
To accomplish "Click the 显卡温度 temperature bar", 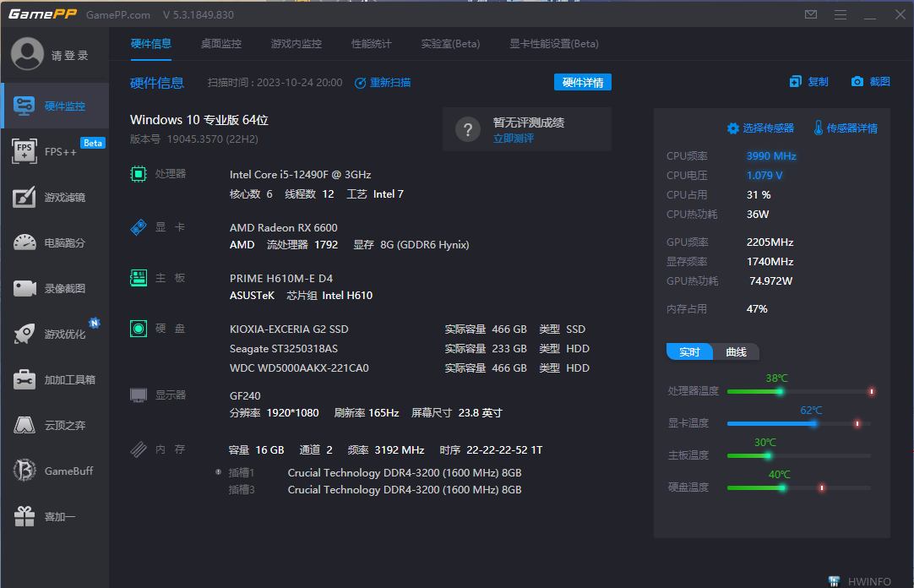I will coord(799,423).
